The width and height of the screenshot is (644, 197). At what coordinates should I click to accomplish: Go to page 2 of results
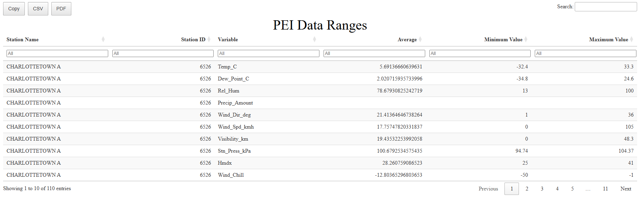pyautogui.click(x=527, y=189)
